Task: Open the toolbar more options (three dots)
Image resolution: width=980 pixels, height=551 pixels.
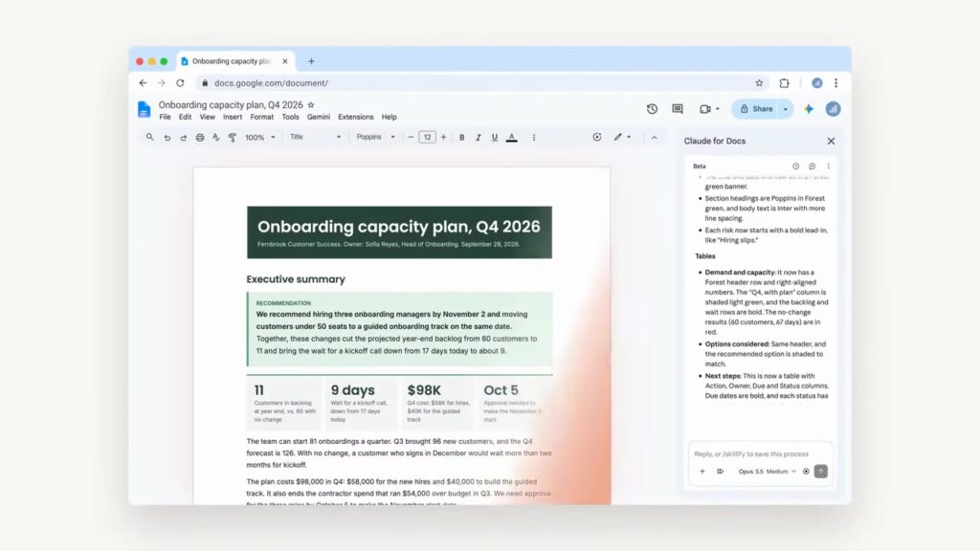Action: (534, 138)
